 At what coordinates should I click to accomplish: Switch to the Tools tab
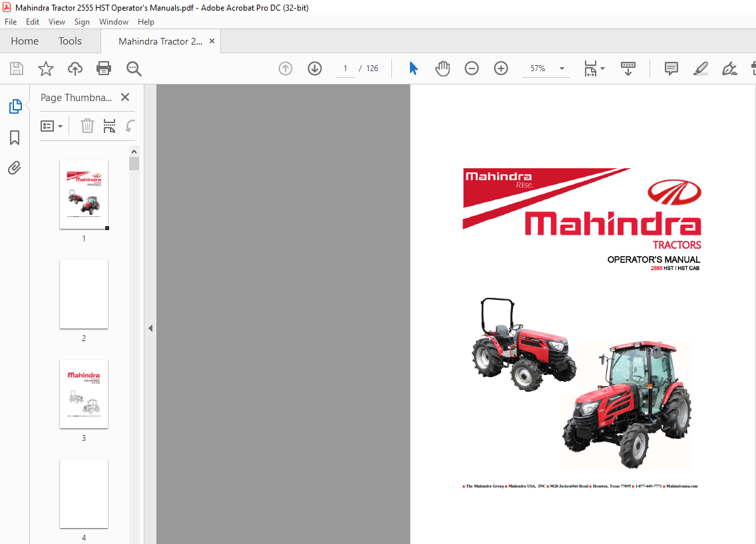coord(70,41)
